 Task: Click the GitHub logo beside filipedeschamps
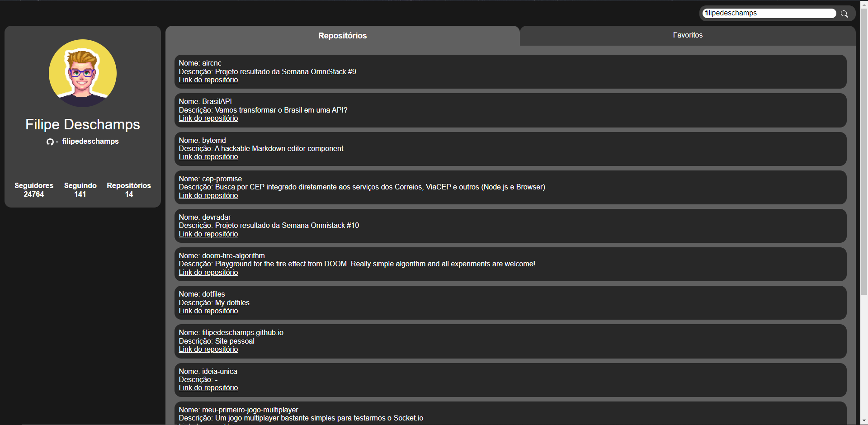[50, 142]
